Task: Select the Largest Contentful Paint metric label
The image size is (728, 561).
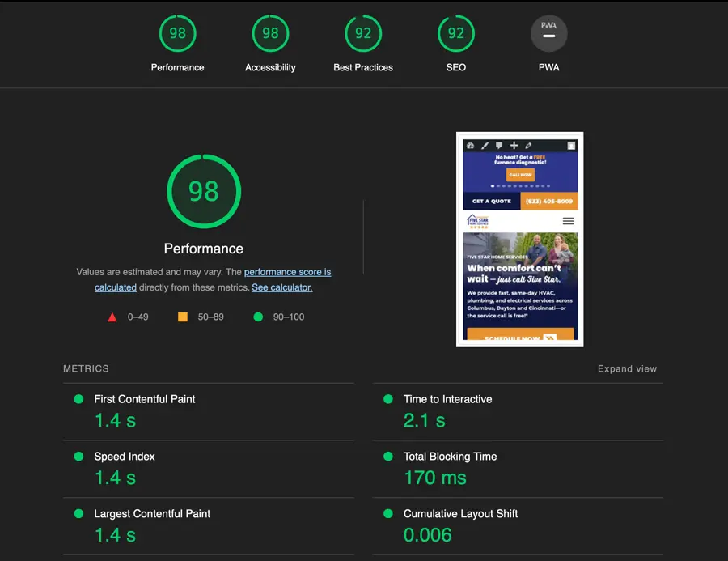Action: click(x=152, y=513)
